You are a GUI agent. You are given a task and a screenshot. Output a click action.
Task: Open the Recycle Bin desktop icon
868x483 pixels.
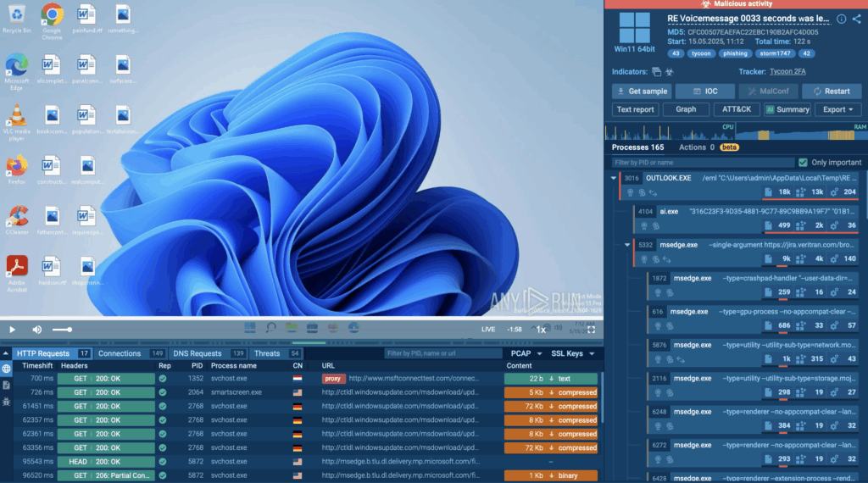click(x=17, y=19)
